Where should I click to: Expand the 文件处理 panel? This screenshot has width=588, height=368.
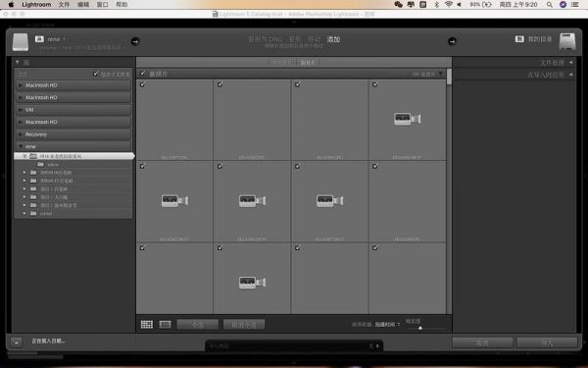[x=570, y=63]
